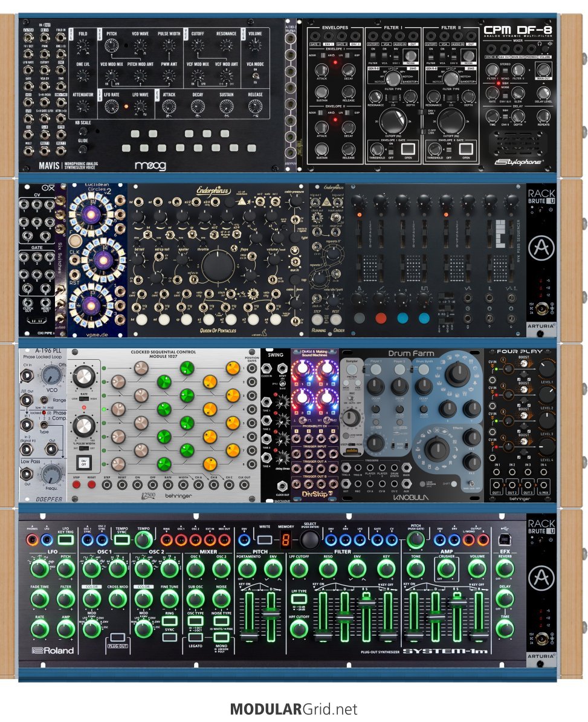The height and width of the screenshot is (722, 588).
Task: Select the OXI Pipe module
Action: (x=37, y=260)
